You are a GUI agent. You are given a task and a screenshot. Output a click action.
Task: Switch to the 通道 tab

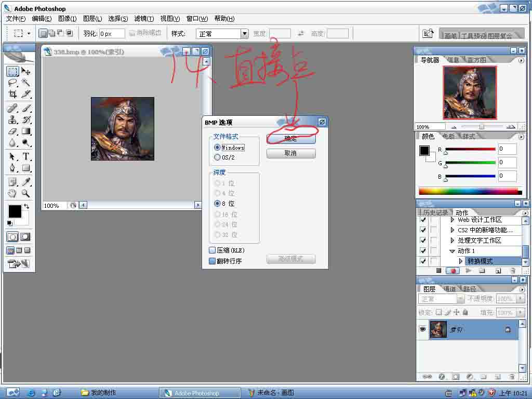click(450, 289)
